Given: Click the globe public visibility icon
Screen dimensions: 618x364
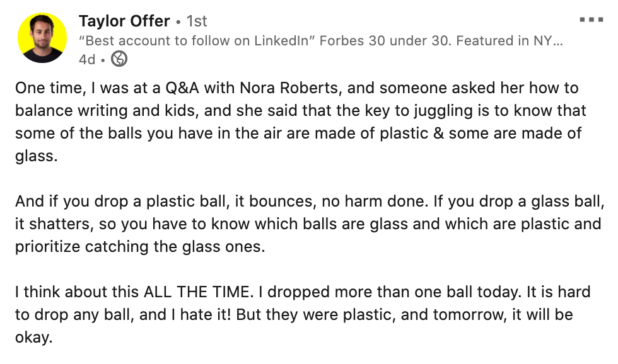Looking at the screenshot, I should (119, 59).
